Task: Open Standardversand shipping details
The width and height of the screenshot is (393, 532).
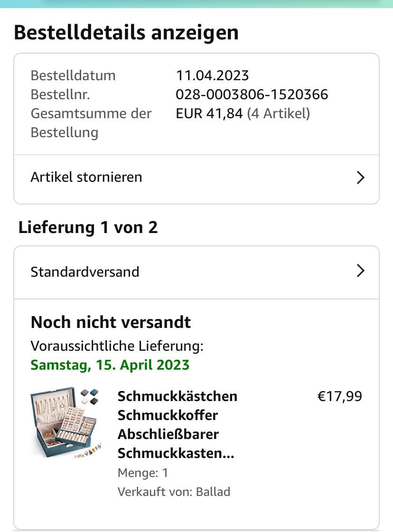Action: [196, 272]
